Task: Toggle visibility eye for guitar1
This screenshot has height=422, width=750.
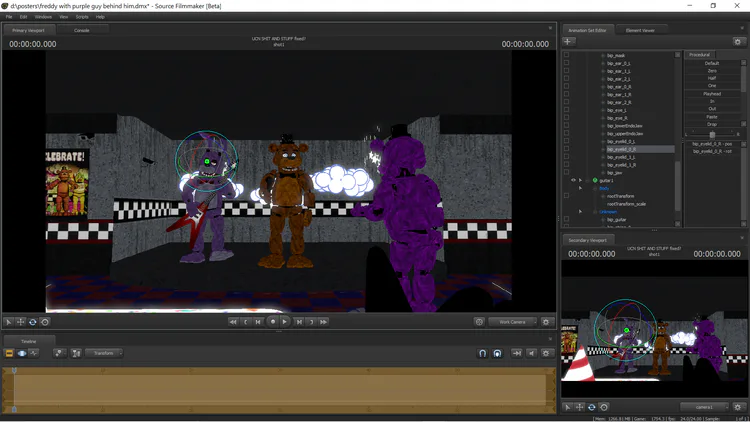Action: click(x=573, y=180)
